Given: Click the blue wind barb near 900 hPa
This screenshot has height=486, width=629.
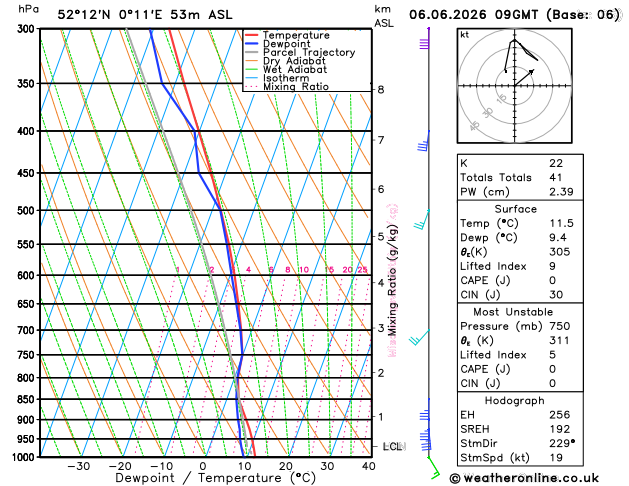Looking at the screenshot, I should (426, 410).
